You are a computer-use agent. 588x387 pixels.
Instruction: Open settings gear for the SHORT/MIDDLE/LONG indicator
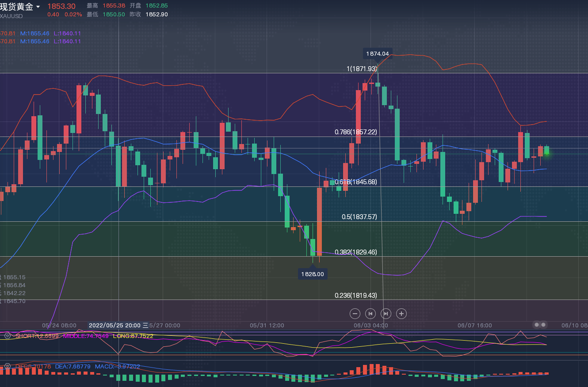pos(7,336)
